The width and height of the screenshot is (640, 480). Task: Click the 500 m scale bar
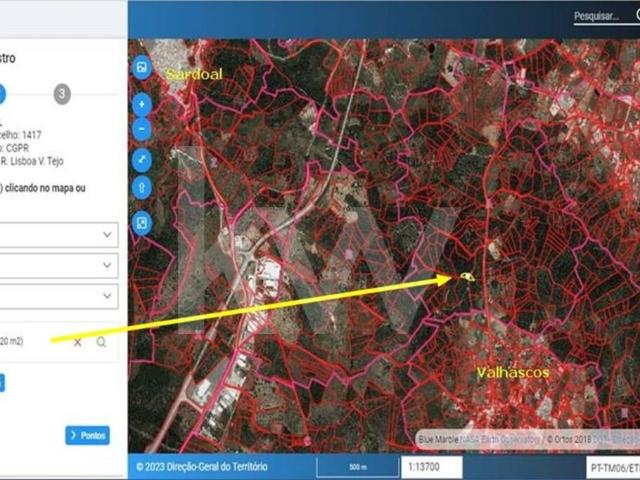point(357,467)
